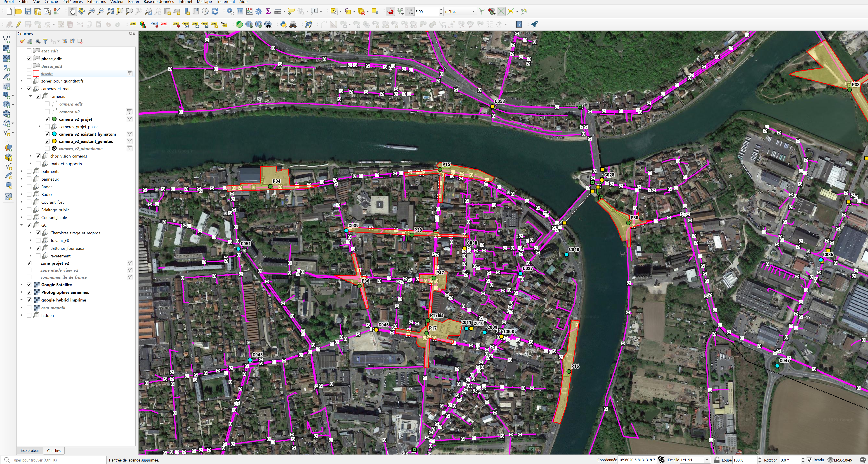
Task: Select the Measure line ruler tool
Action: pos(278,12)
